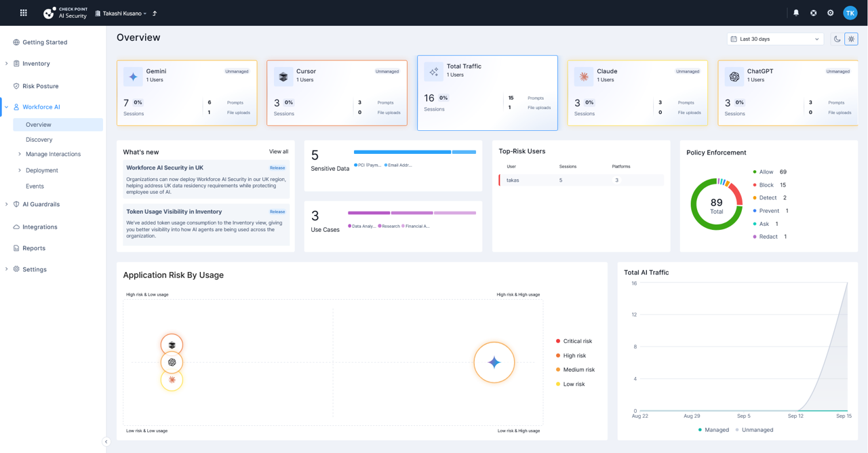
Task: Expand the Settings sidebar section
Action: 7,269
